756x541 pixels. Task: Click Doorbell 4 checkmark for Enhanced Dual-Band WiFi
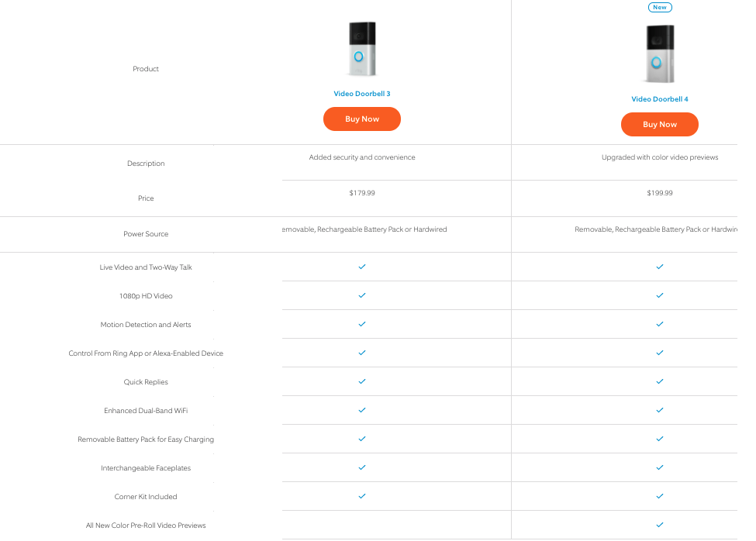(x=660, y=410)
